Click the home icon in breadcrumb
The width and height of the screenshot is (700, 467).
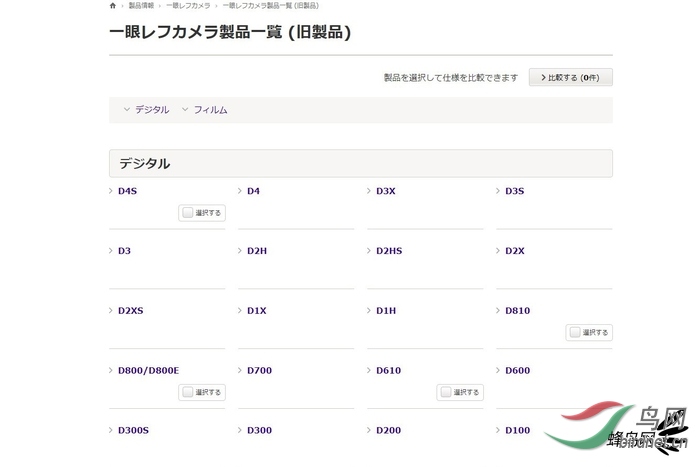click(112, 6)
